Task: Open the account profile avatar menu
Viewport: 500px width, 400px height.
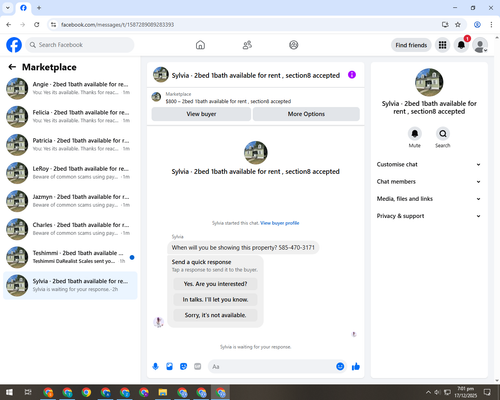Action: (x=480, y=45)
